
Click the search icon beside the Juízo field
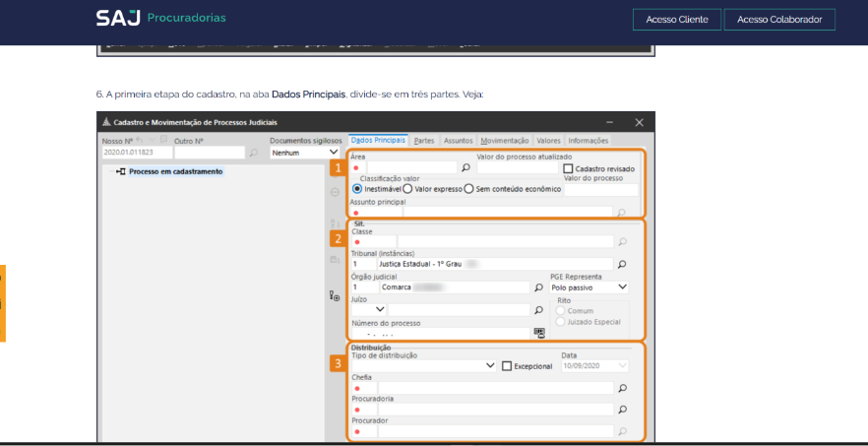pos(538,309)
